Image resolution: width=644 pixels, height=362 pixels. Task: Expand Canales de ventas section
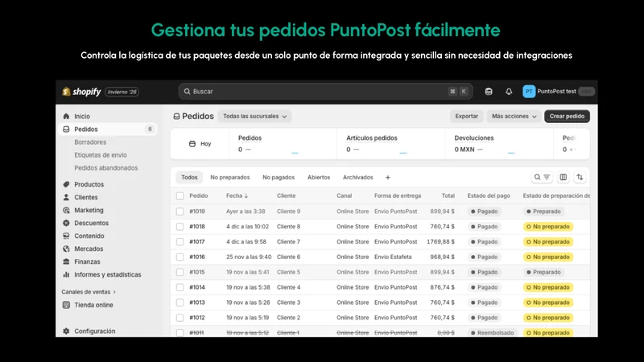(x=89, y=292)
